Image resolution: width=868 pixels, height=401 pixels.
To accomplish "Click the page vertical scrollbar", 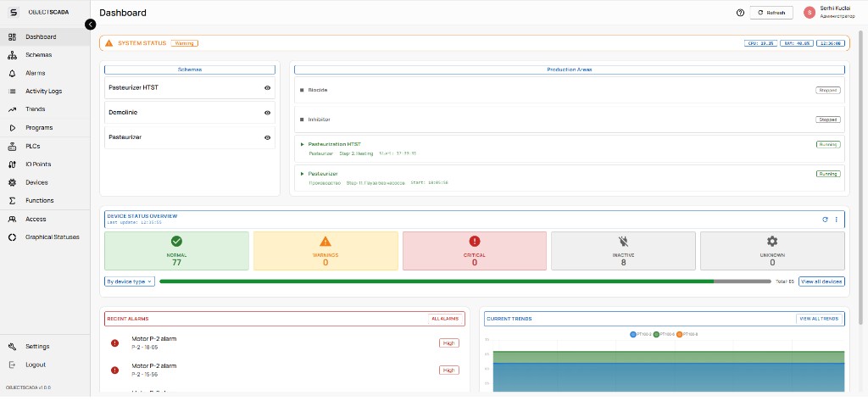I will click(x=860, y=177).
